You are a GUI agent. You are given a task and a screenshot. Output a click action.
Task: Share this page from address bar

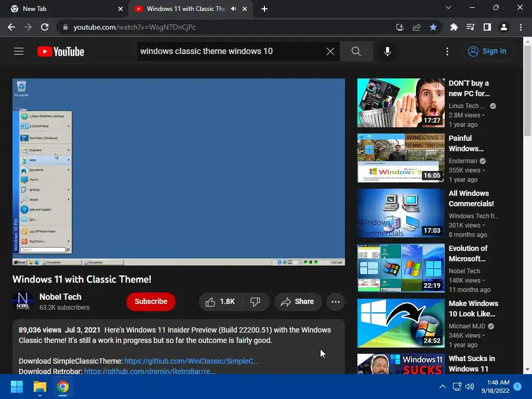pos(417,27)
